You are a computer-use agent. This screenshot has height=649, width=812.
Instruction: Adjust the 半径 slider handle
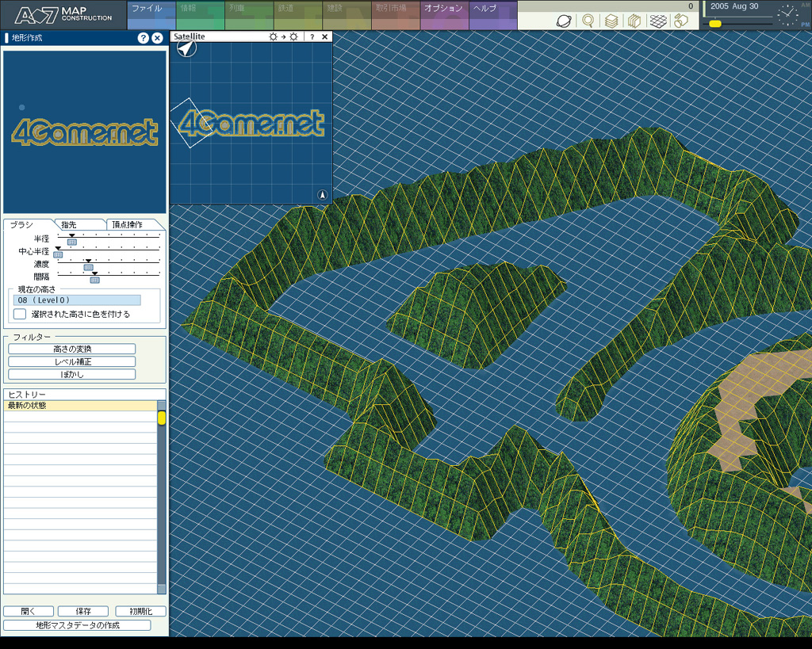72,242
